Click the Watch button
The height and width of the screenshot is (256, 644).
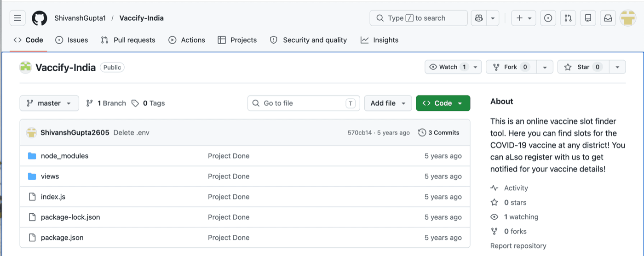pyautogui.click(x=448, y=67)
